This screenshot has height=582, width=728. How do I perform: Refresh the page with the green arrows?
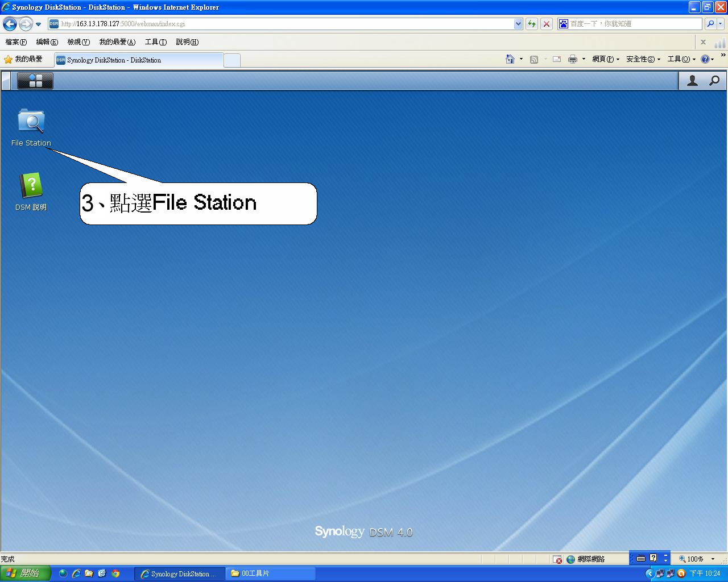(x=532, y=24)
